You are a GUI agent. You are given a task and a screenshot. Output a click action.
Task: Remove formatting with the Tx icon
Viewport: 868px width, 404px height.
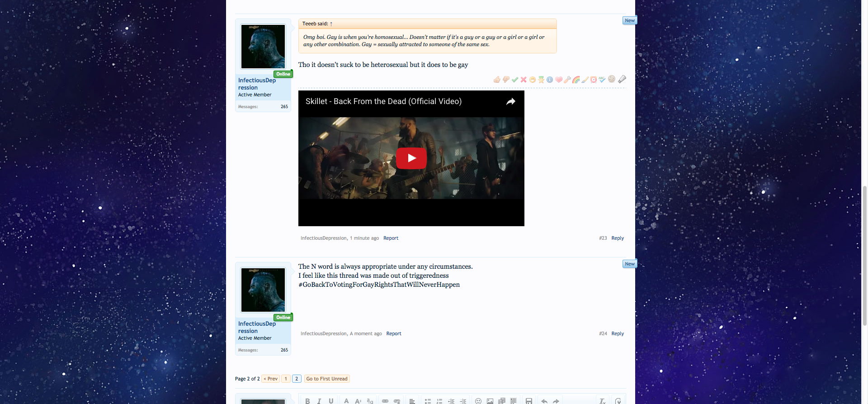click(602, 401)
